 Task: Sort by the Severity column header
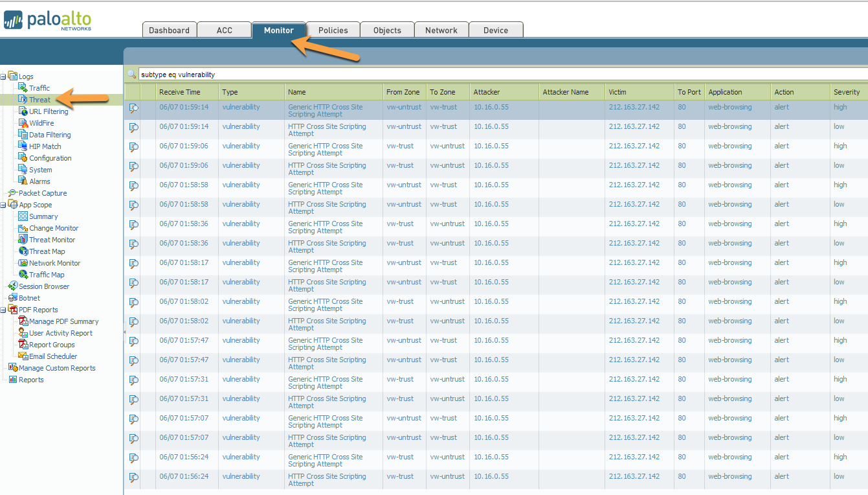(x=846, y=92)
